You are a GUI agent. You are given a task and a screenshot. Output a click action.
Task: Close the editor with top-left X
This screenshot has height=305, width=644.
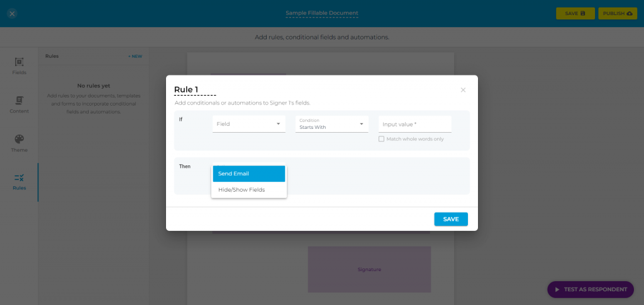pos(12,14)
